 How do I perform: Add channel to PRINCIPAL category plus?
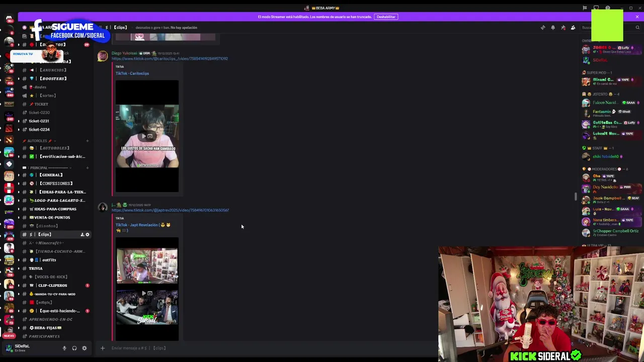pyautogui.click(x=87, y=167)
